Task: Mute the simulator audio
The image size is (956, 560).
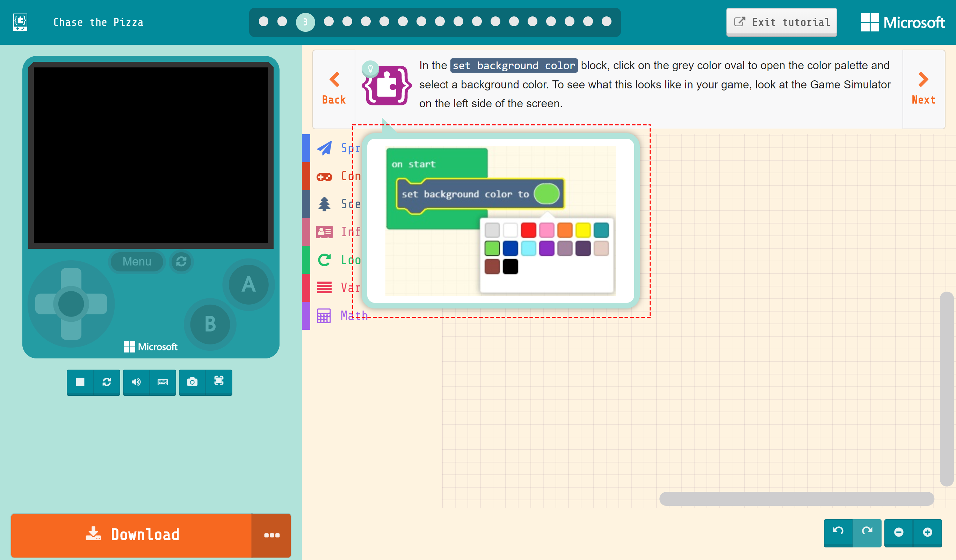Action: tap(136, 382)
